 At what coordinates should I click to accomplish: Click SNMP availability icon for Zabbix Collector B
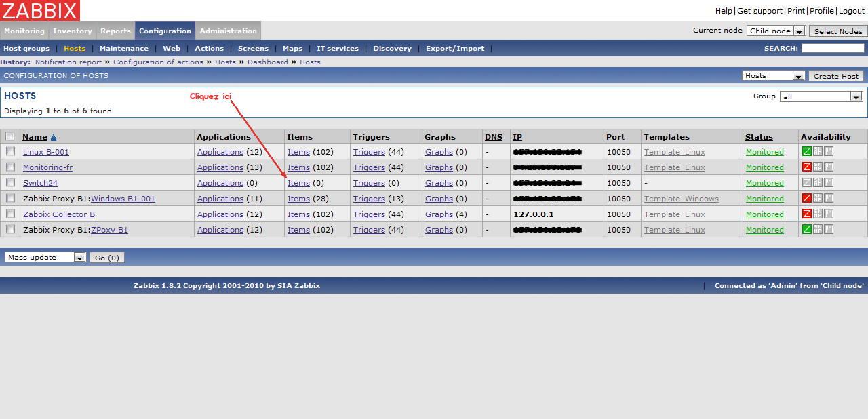point(818,214)
